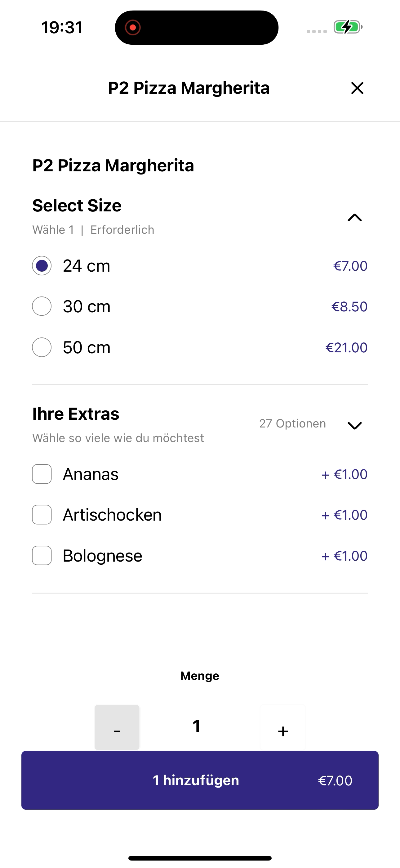Tap the 27 Optionen label
The image size is (400, 868).
tap(292, 423)
